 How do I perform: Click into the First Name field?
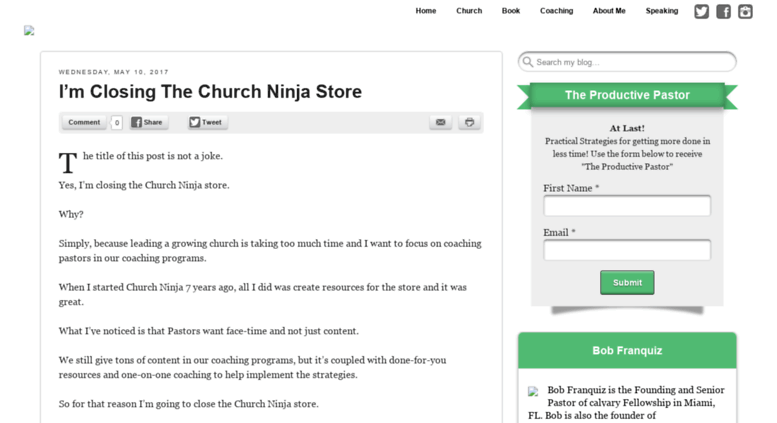[x=627, y=206]
